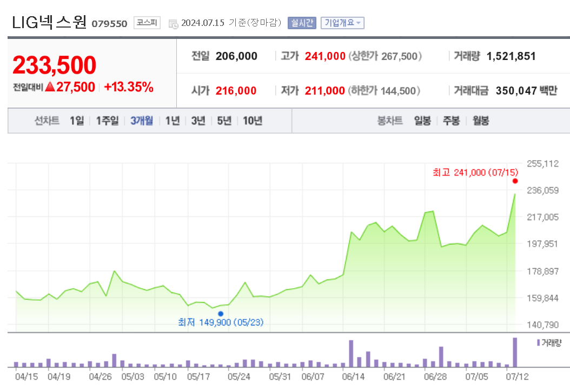Switch to 월봉 monthly candle chart
This screenshot has width=570, height=392.
tap(481, 121)
